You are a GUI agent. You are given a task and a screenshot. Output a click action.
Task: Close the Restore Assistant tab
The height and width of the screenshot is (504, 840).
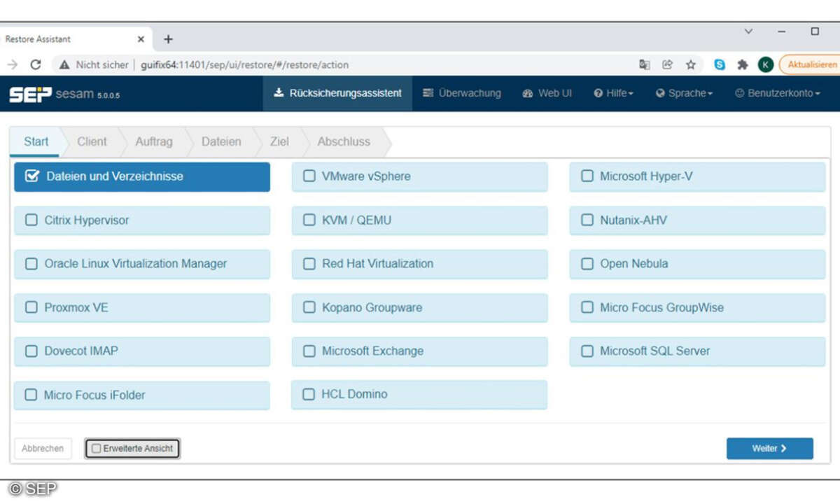click(141, 39)
